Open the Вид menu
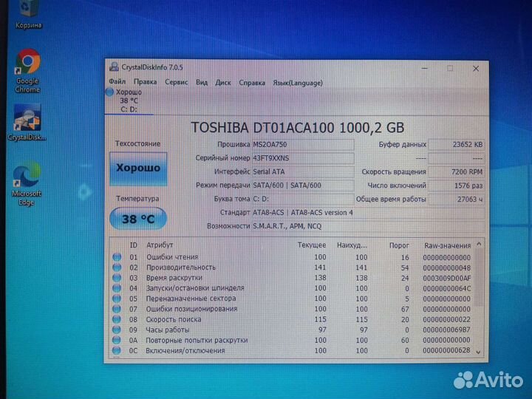532x399 pixels. pos(202,83)
